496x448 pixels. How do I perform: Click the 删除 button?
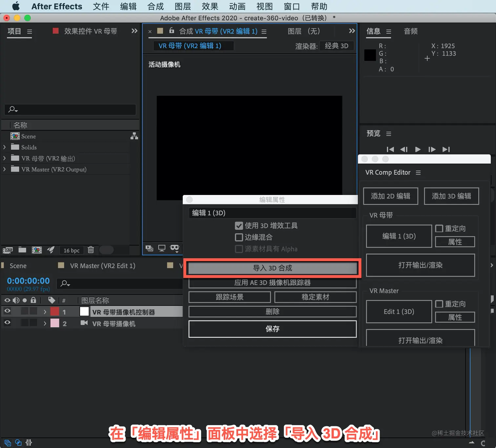point(272,311)
